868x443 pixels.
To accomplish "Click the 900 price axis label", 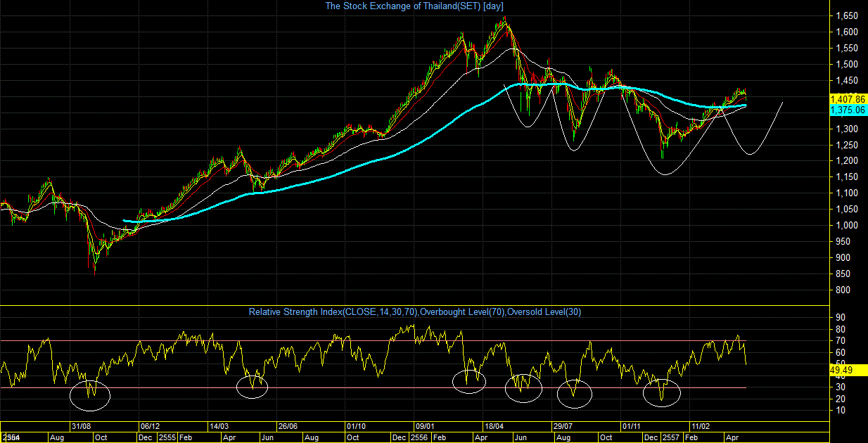I will click(x=842, y=258).
